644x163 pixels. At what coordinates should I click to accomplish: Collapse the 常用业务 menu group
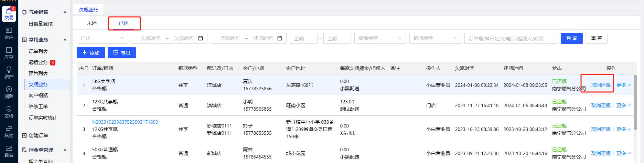tap(65, 40)
